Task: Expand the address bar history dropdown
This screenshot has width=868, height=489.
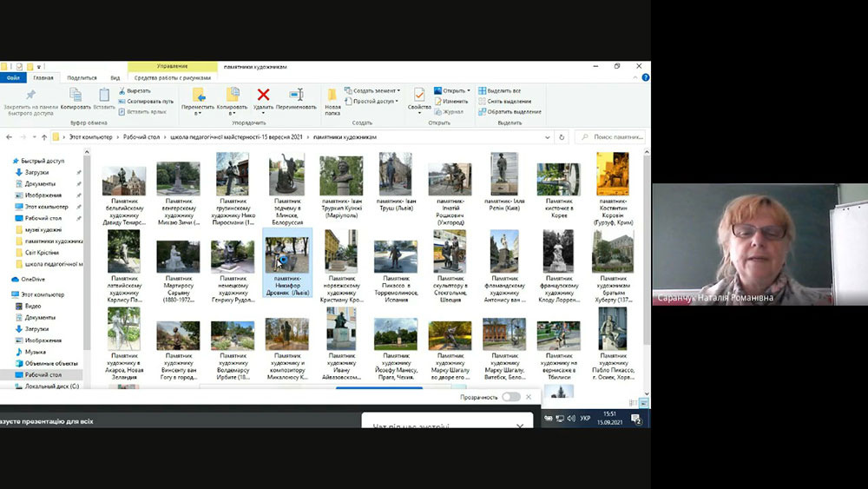Action: coord(548,136)
